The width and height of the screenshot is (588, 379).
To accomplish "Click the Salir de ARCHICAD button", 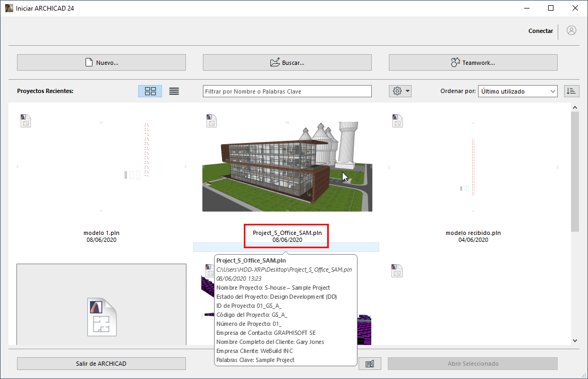I will pos(101,364).
